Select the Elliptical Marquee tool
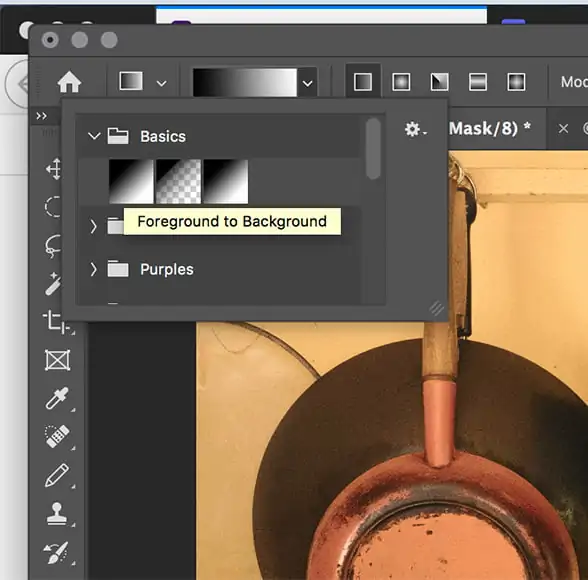 point(53,207)
